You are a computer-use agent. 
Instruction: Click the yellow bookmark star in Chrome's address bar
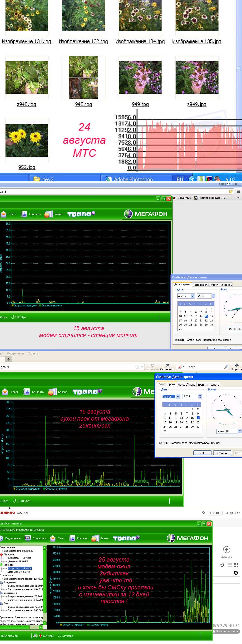tap(231, 191)
